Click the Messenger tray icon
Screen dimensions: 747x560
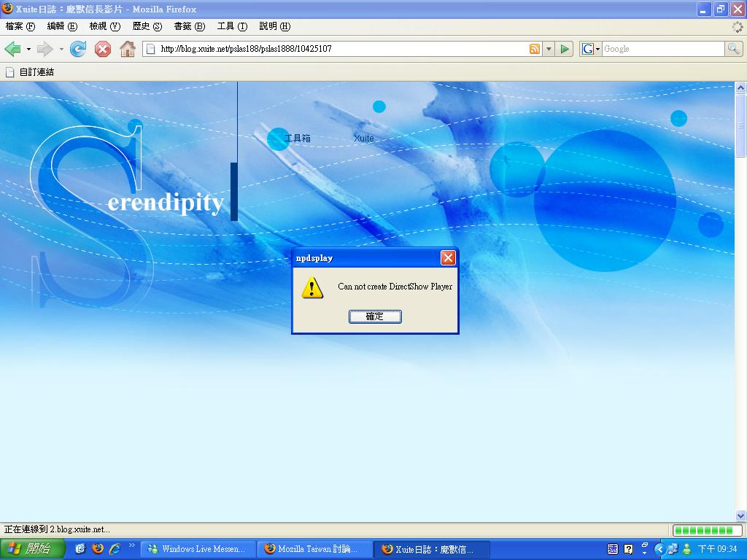click(686, 549)
